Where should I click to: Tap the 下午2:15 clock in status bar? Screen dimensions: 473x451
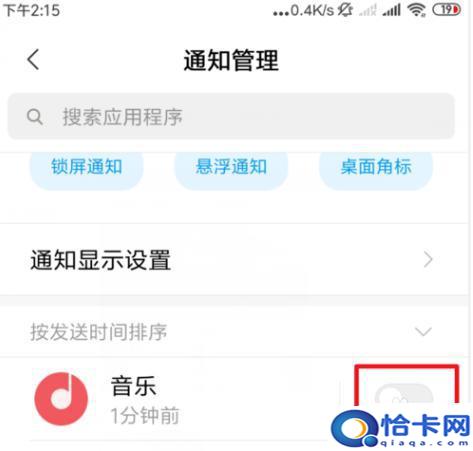pyautogui.click(x=32, y=10)
